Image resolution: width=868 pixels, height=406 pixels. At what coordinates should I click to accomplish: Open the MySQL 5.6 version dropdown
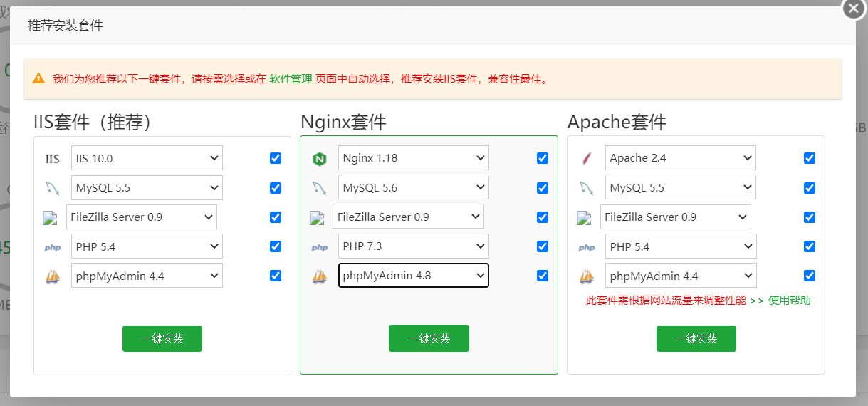[x=414, y=188]
